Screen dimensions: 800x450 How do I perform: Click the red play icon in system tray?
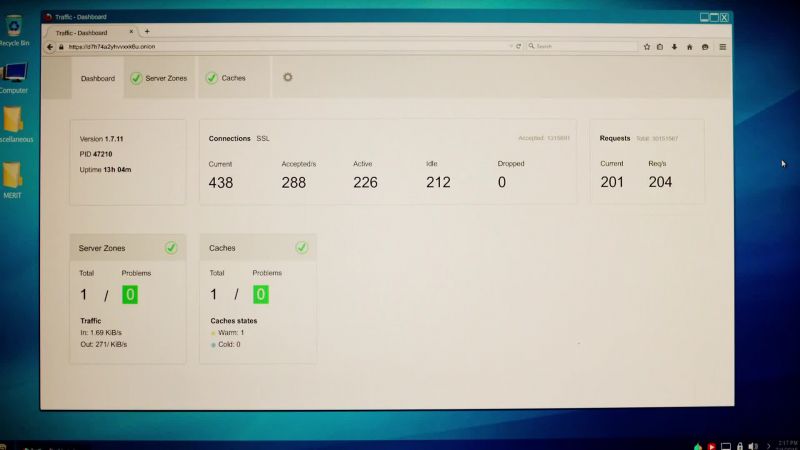(711, 446)
